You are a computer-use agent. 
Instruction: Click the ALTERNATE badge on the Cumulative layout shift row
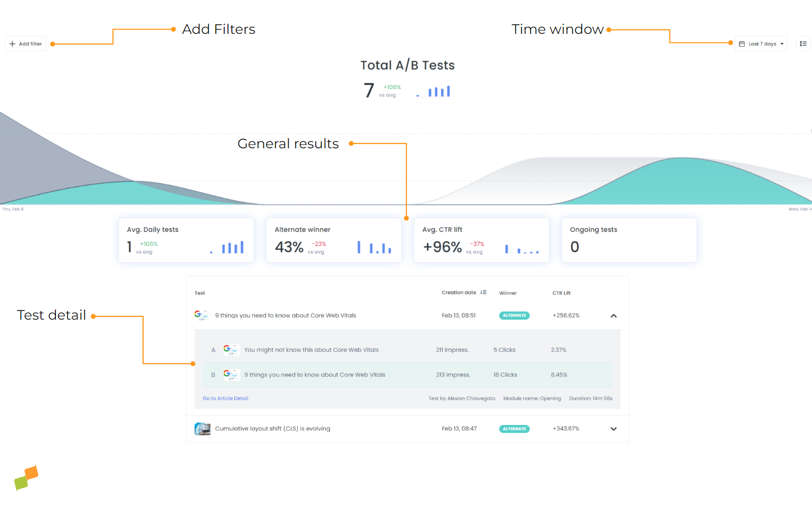pos(514,429)
